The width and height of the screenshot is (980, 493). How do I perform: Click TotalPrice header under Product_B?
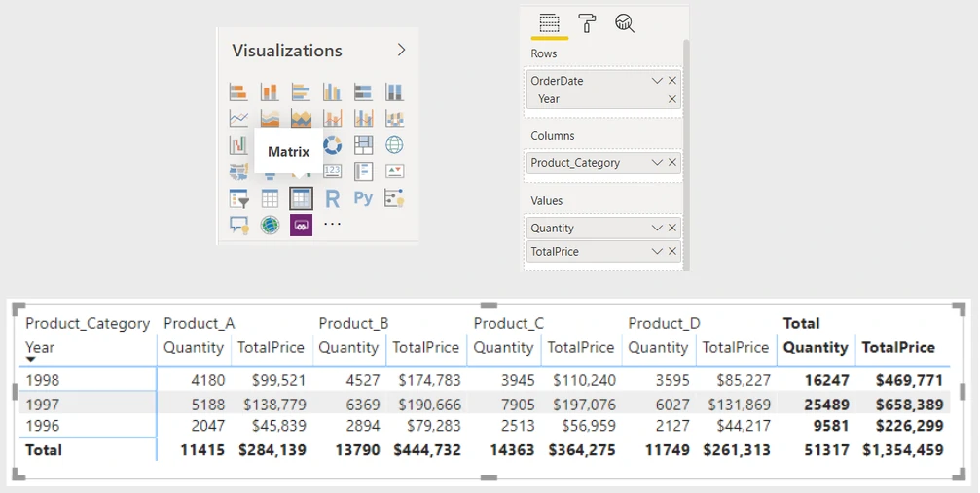(x=425, y=347)
